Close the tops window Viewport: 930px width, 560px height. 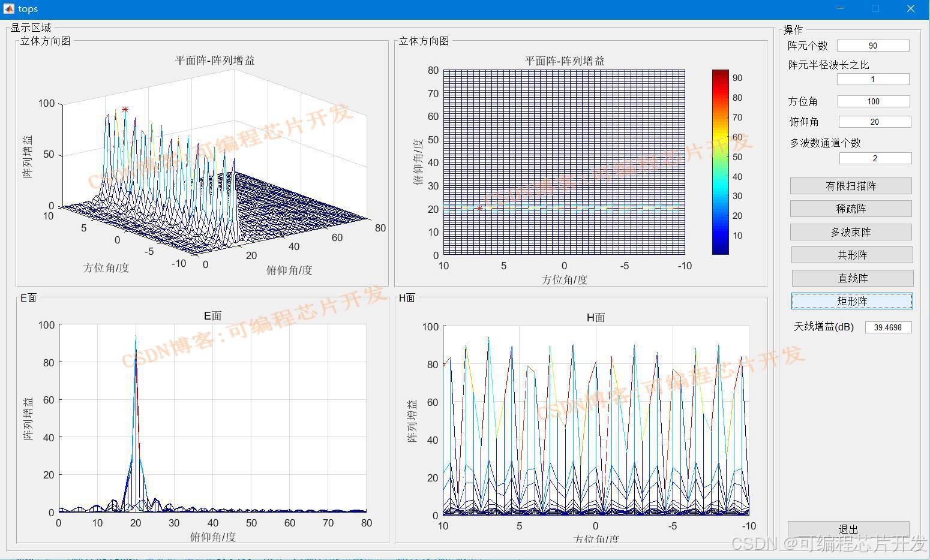[x=911, y=8]
